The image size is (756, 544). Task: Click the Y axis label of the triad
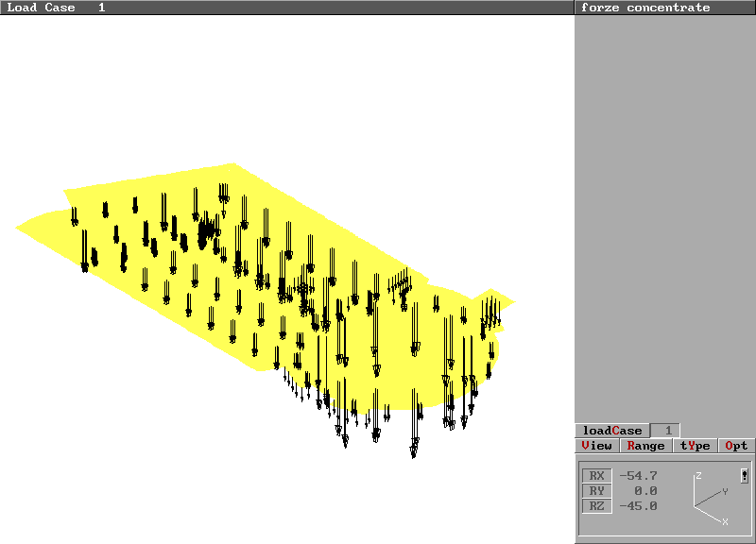pyautogui.click(x=725, y=492)
